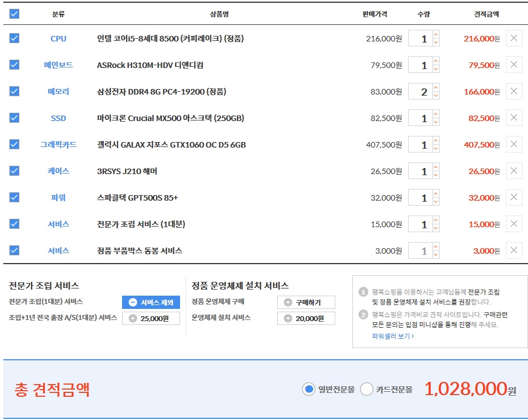The width and height of the screenshot is (528, 420).
Task: Increase 메모리 quantity with up arrow
Action: tap(436, 87)
